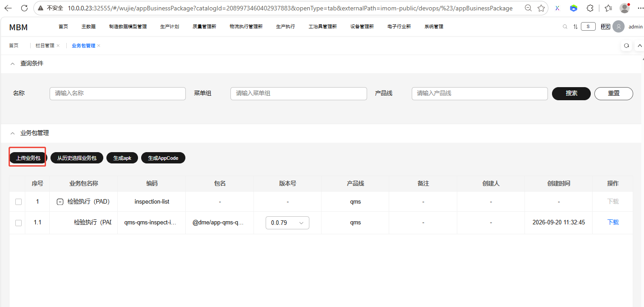The image size is (644, 307).
Task: Click the 上传业务包 button
Action: click(x=28, y=158)
